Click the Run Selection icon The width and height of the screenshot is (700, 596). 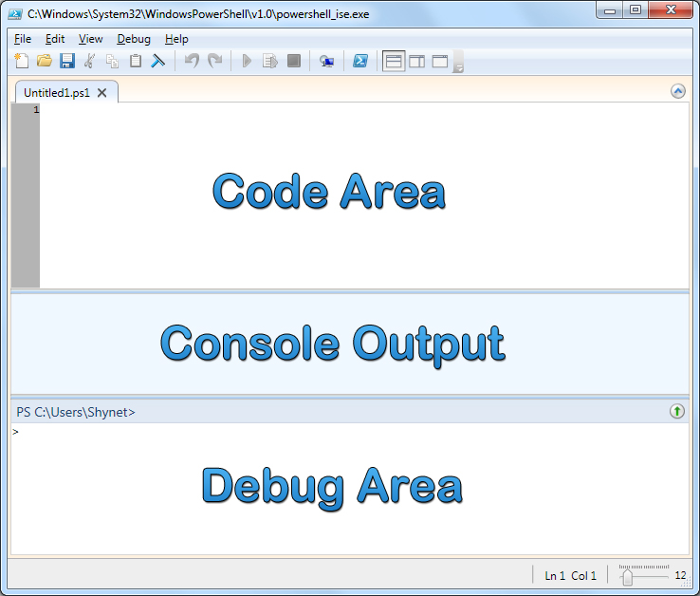(270, 62)
